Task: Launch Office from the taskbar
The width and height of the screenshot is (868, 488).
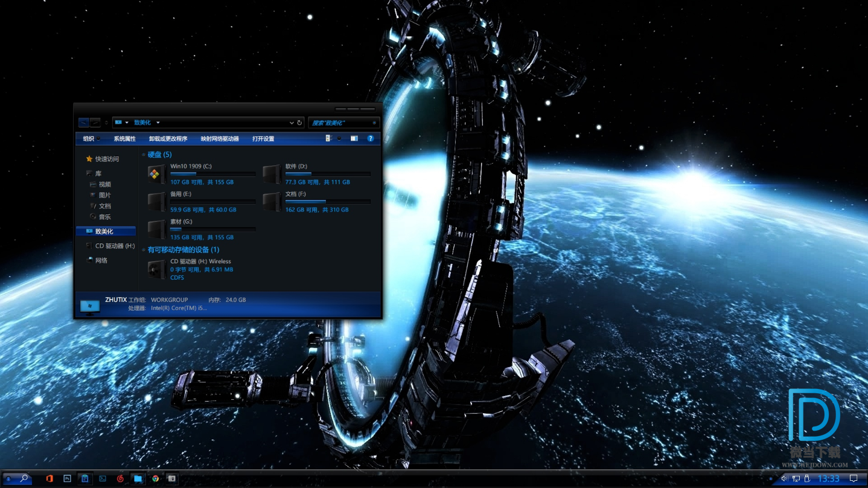Action: click(49, 478)
